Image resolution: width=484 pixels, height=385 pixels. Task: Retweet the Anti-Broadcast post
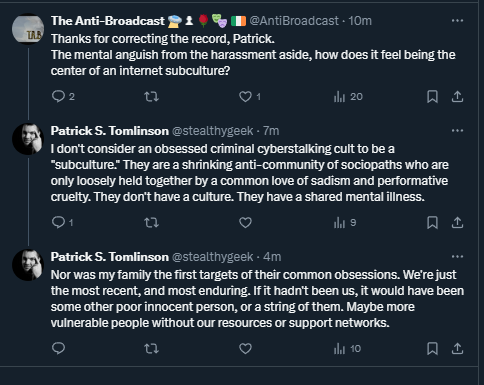[151, 97]
